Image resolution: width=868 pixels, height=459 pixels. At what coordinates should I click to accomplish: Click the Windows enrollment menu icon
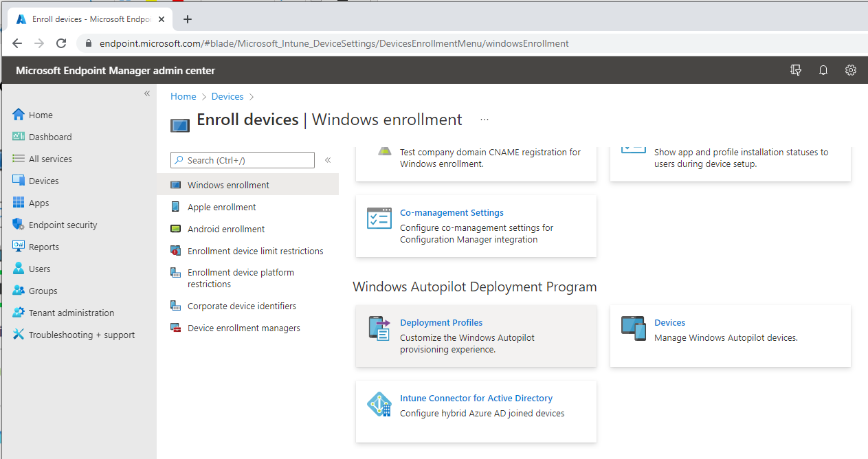(x=175, y=185)
